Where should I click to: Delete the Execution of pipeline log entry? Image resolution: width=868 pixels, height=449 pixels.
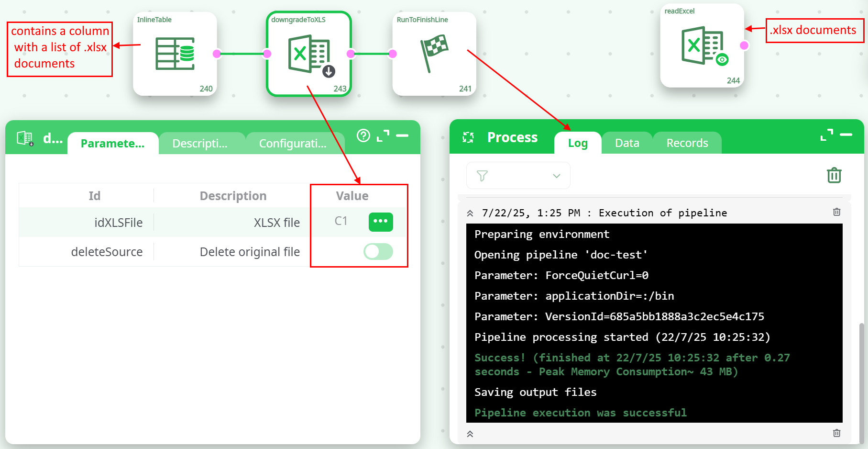(836, 212)
